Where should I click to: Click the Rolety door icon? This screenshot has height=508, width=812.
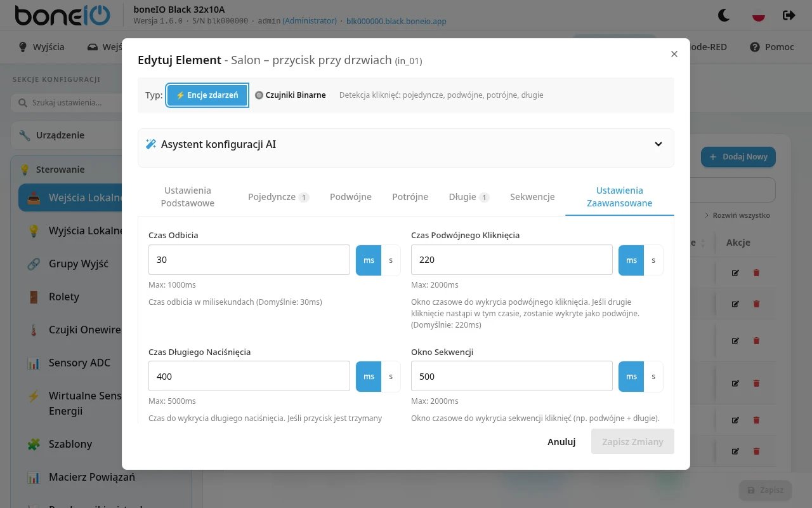[34, 297]
